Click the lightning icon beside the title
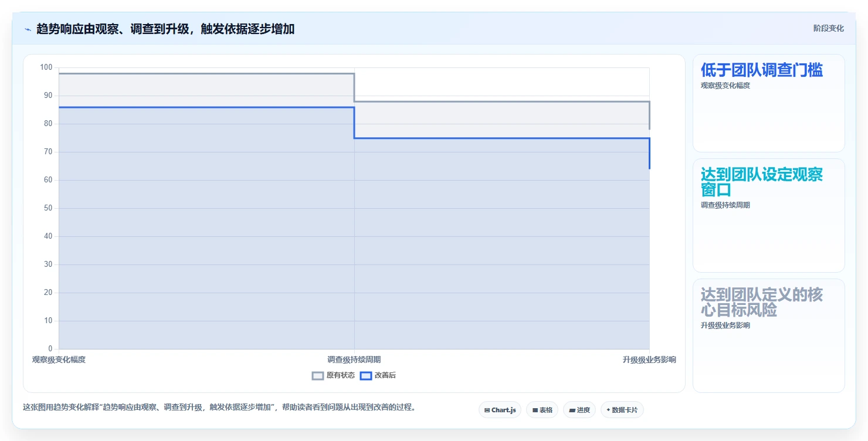Image resolution: width=868 pixels, height=441 pixels. point(28,29)
